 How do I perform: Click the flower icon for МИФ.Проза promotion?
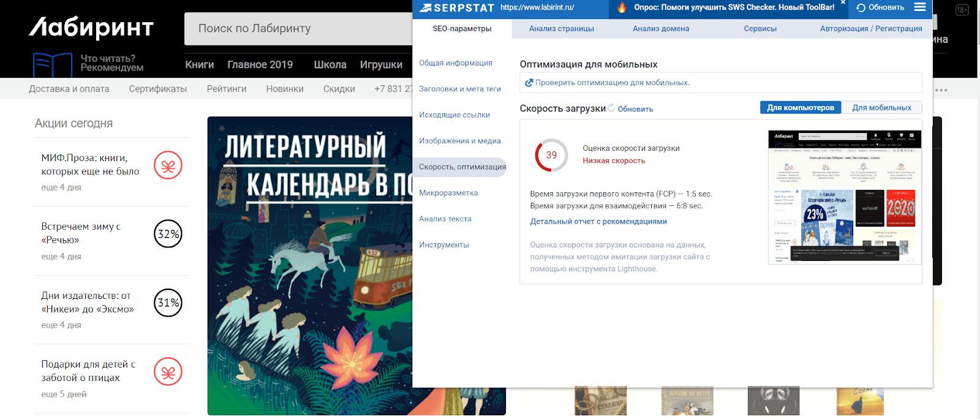pyautogui.click(x=168, y=165)
